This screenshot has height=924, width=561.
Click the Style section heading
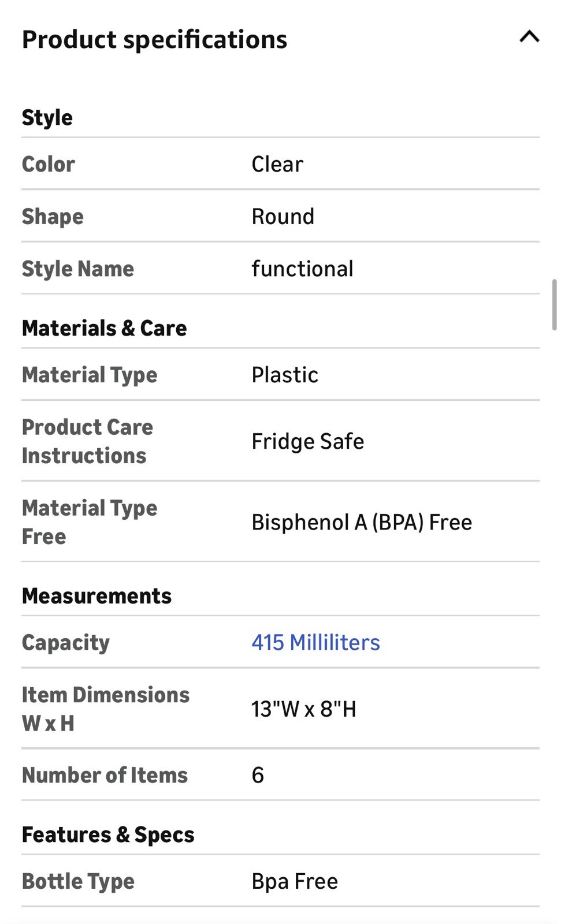(x=47, y=118)
